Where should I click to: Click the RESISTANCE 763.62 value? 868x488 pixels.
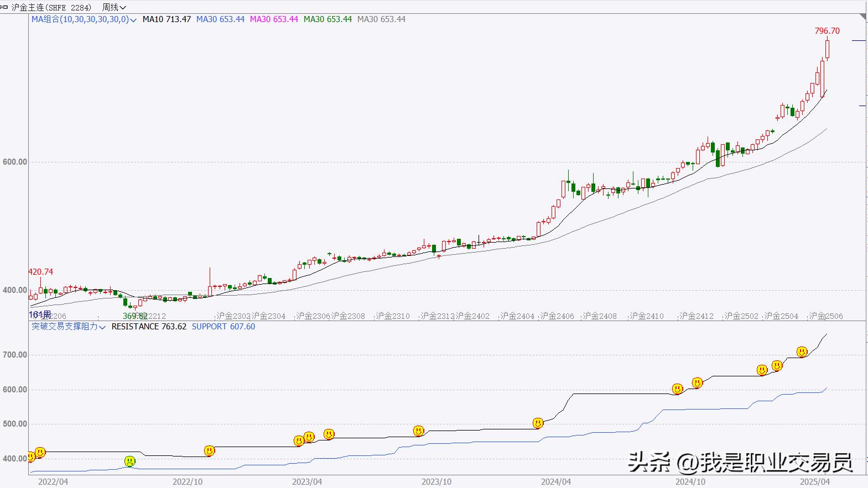click(x=149, y=327)
